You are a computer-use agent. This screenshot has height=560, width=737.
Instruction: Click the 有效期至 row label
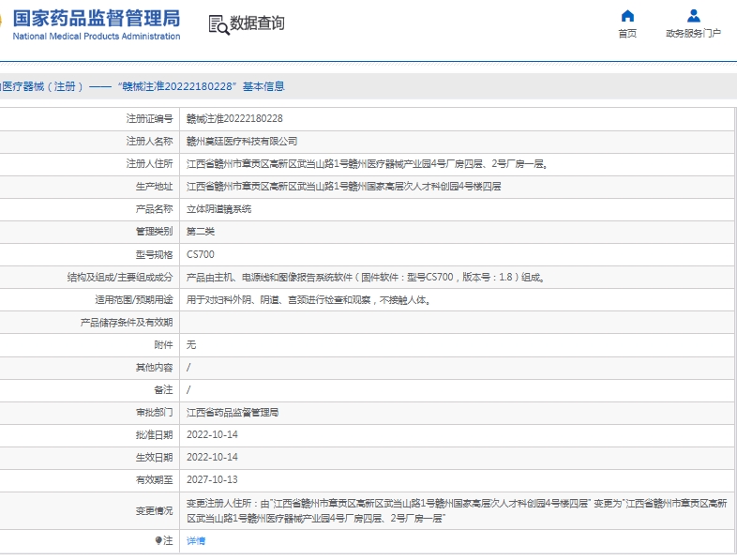point(154,479)
